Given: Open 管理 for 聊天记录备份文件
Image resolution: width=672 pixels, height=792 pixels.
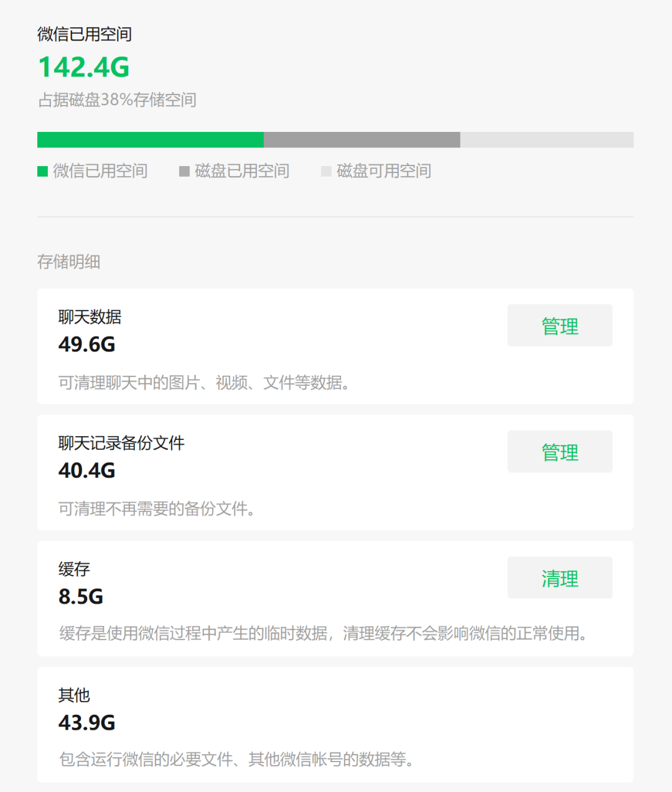Looking at the screenshot, I should pyautogui.click(x=559, y=452).
